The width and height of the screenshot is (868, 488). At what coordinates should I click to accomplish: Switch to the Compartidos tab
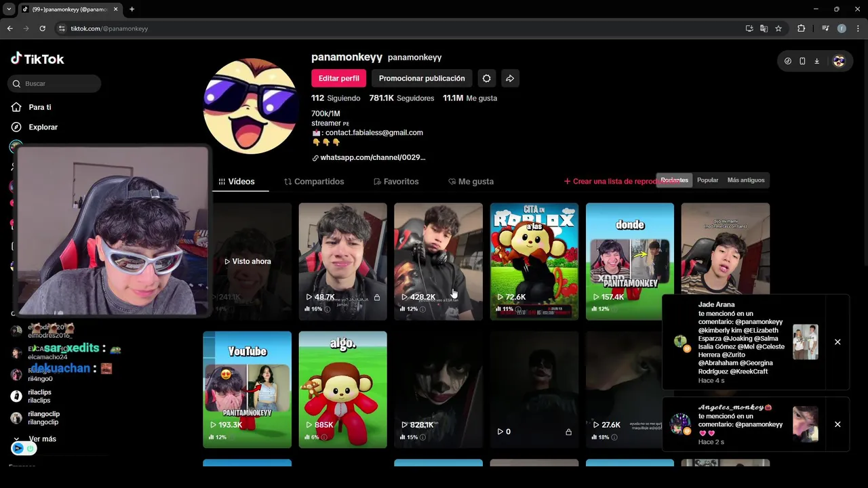tap(314, 182)
